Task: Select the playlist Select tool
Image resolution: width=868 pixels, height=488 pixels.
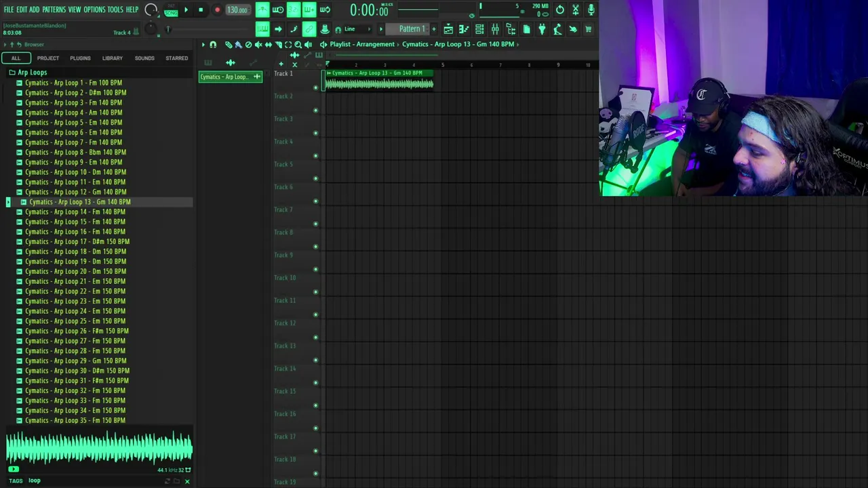Action: (x=288, y=45)
